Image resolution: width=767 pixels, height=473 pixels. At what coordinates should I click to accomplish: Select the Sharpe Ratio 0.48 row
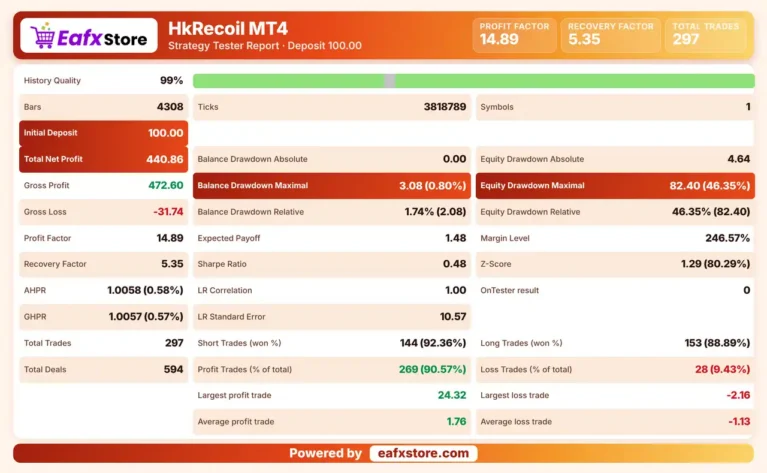pos(332,264)
